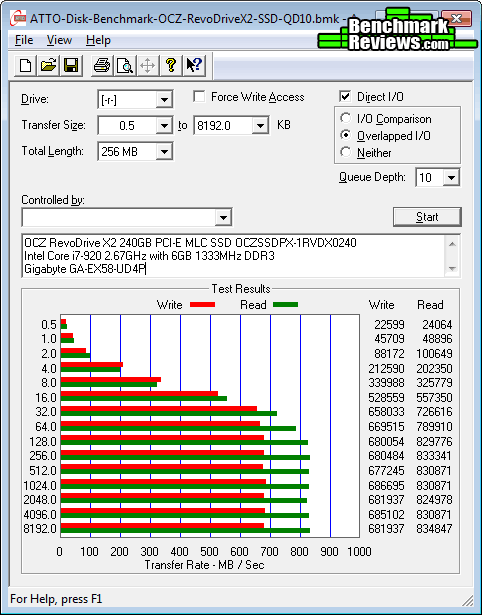Click the read value 824978
This screenshot has width=482, height=615.
coord(434,500)
